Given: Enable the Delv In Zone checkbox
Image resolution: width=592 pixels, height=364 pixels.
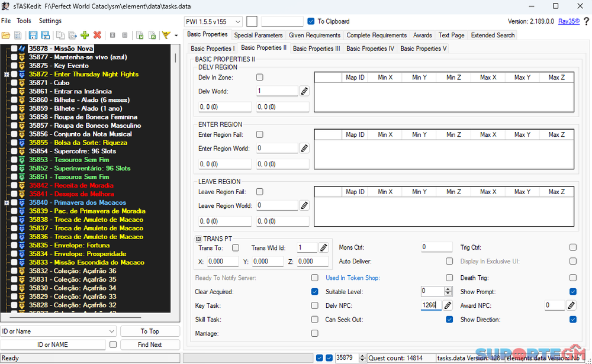Looking at the screenshot, I should [259, 78].
